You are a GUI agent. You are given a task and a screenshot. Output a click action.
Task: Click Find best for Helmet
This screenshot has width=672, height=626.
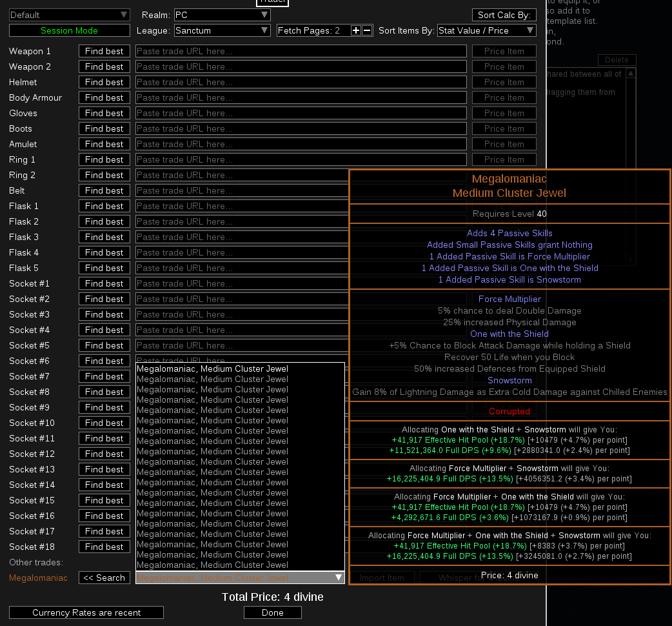(104, 82)
